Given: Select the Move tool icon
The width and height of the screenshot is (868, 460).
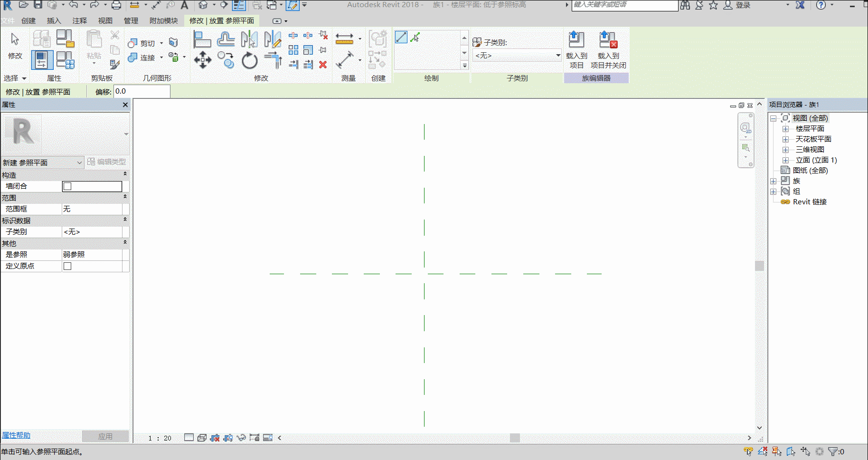Looking at the screenshot, I should tap(203, 60).
